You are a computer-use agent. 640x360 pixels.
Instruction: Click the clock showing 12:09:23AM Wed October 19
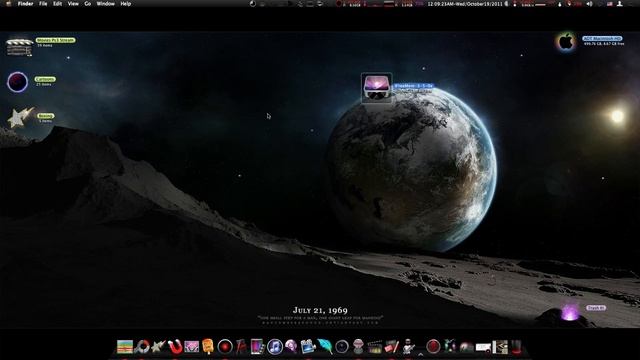(x=465, y=4)
